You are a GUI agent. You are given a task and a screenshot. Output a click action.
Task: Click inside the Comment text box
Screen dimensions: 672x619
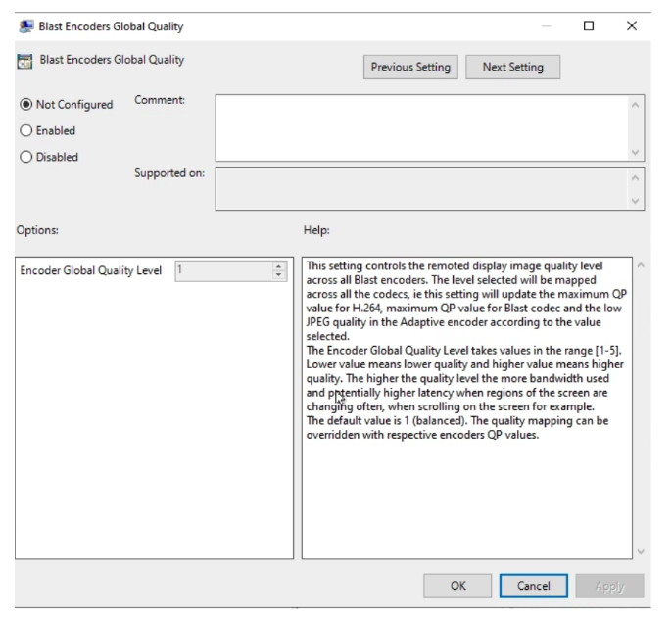pos(422,128)
